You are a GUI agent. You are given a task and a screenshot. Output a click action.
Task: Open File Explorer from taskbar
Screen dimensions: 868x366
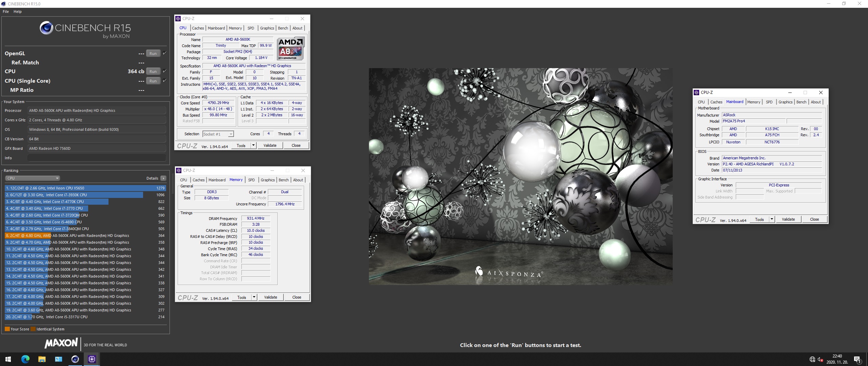tap(42, 359)
